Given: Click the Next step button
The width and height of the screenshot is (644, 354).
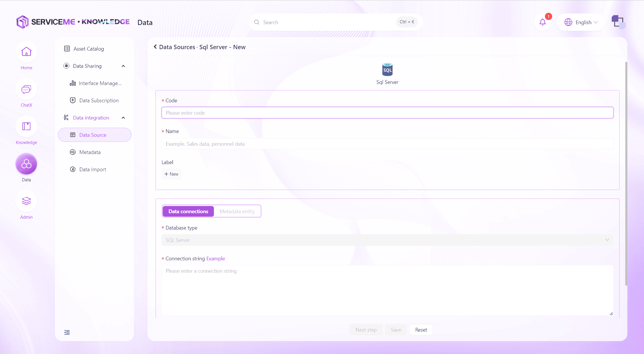Looking at the screenshot, I should [x=366, y=330].
